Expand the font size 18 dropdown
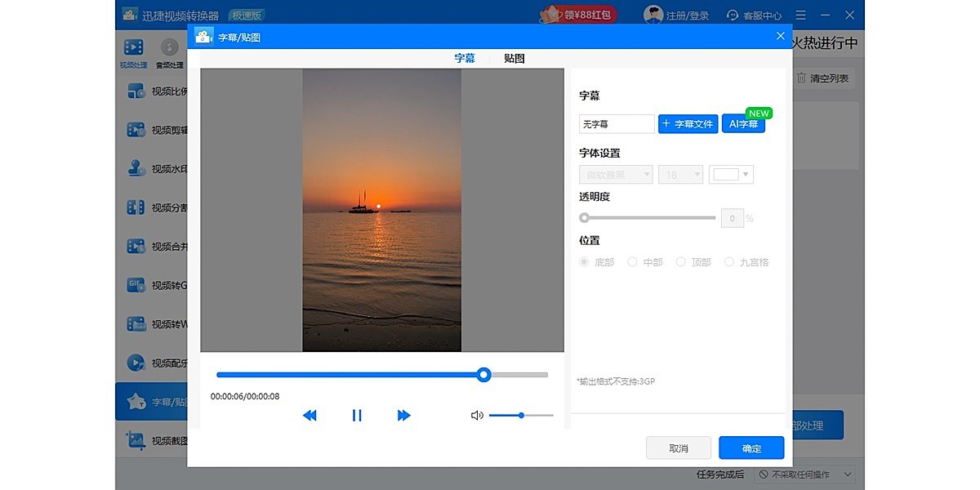This screenshot has height=490, width=980. pyautogui.click(x=680, y=174)
